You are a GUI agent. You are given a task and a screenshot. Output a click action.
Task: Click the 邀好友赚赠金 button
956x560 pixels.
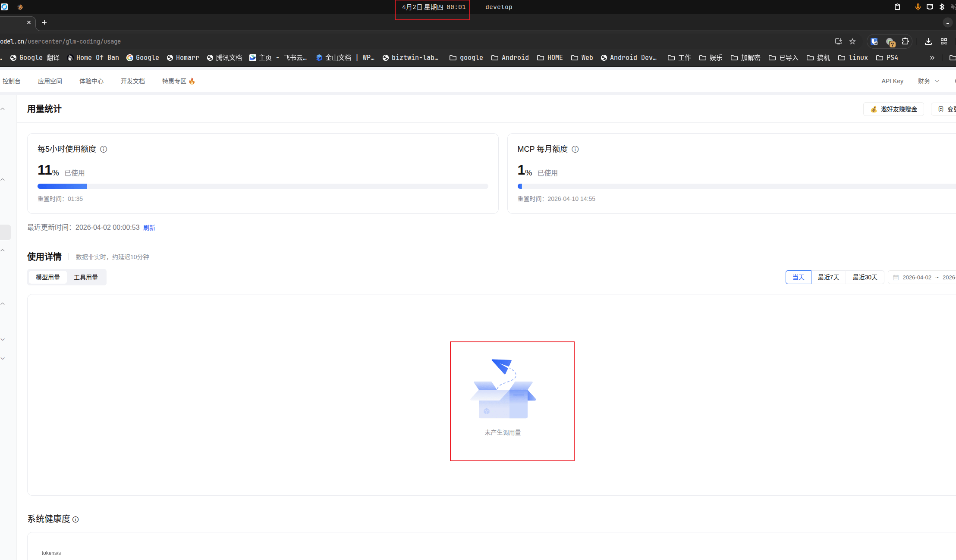[893, 109]
